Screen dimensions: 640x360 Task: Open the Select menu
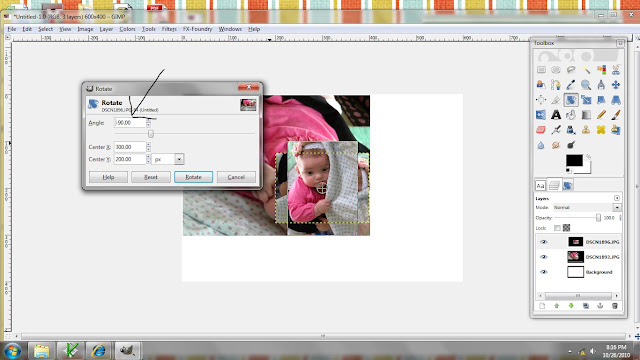point(46,29)
